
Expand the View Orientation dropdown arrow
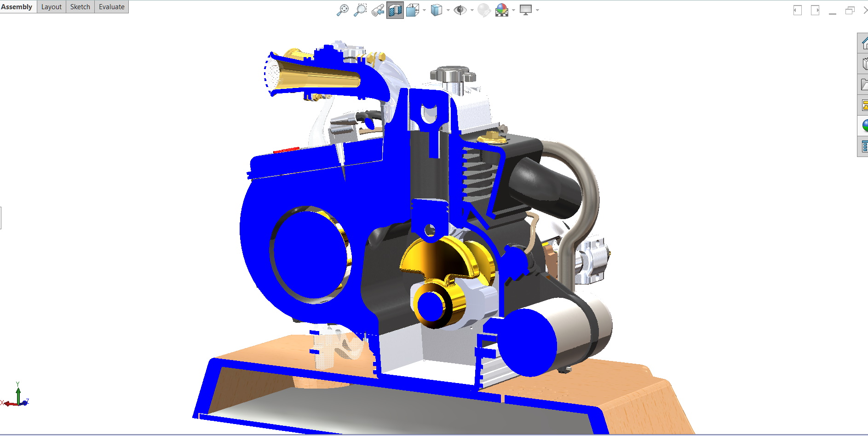pos(424,10)
